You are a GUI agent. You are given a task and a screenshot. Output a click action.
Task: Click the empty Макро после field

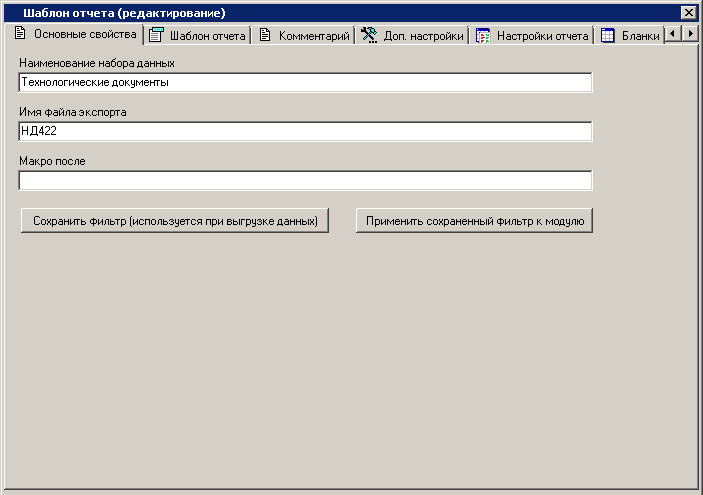[x=305, y=180]
